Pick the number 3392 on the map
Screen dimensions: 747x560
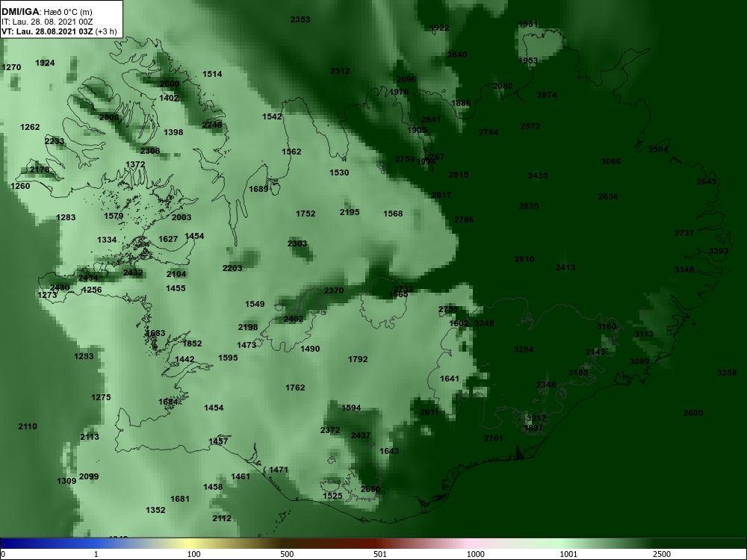pyautogui.click(x=719, y=251)
